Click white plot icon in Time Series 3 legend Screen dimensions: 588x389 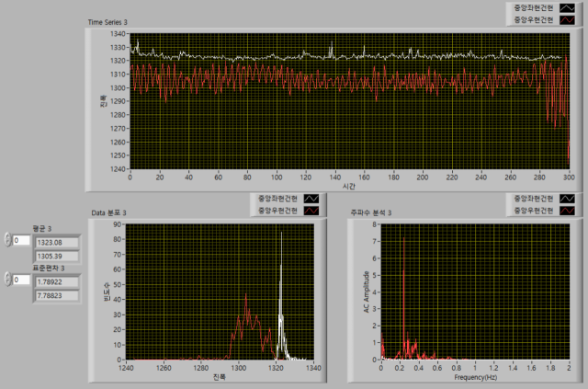point(569,6)
